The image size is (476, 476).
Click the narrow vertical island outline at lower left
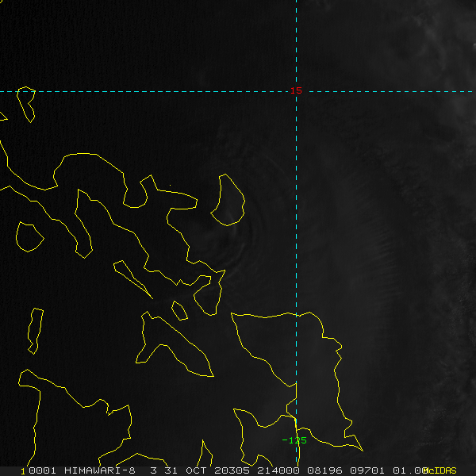click(x=34, y=331)
